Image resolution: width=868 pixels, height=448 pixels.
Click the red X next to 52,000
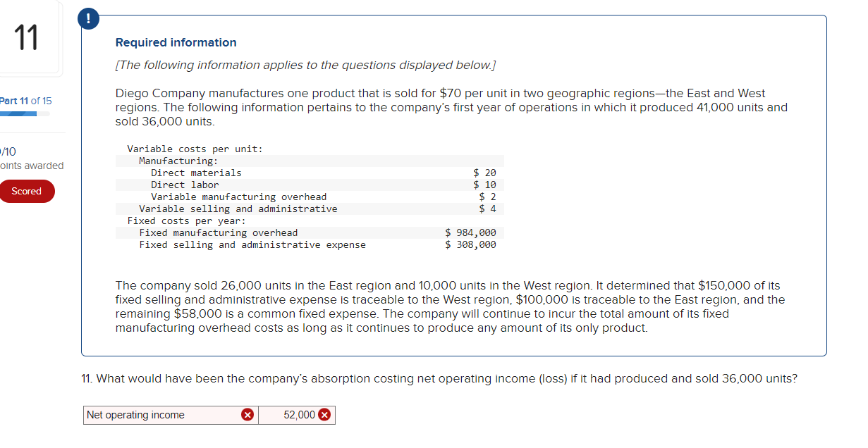(x=325, y=415)
